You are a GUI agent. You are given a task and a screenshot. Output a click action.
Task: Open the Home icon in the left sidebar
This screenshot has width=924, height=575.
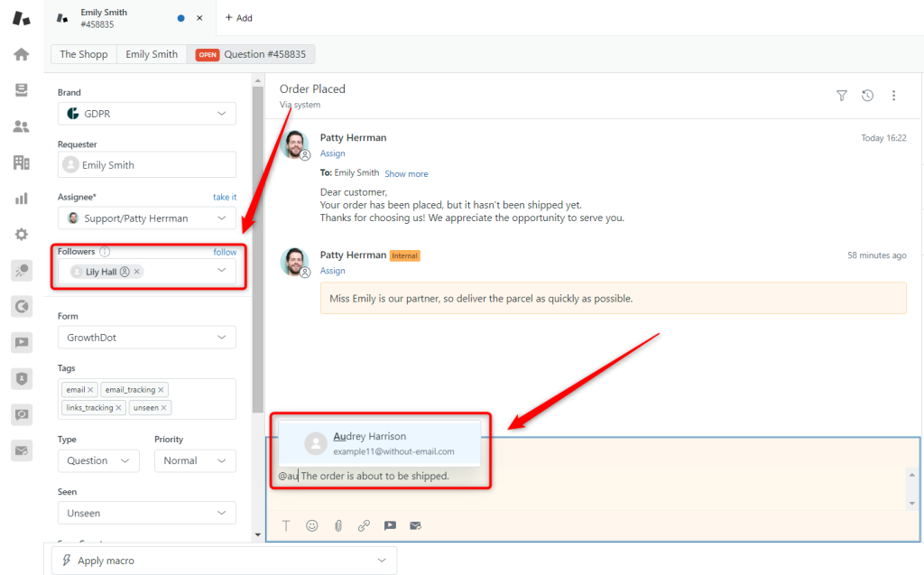(x=20, y=54)
